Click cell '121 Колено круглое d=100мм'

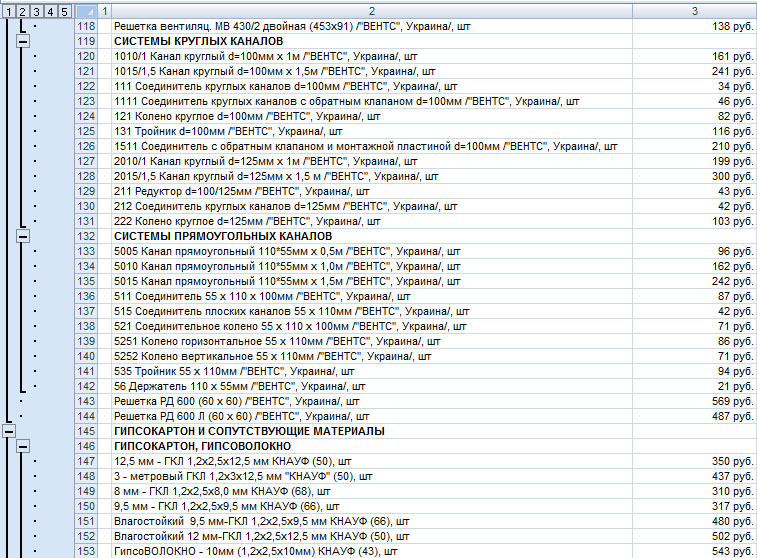coord(372,116)
